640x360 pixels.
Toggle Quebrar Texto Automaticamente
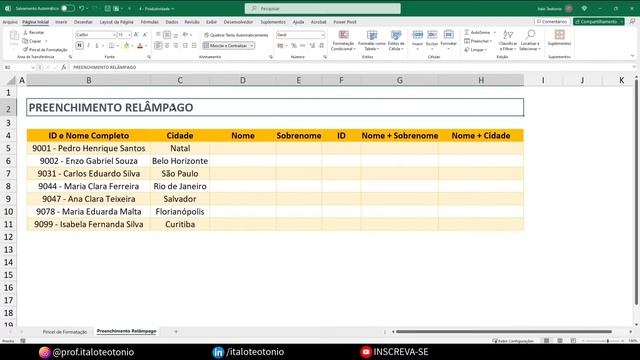[236, 35]
